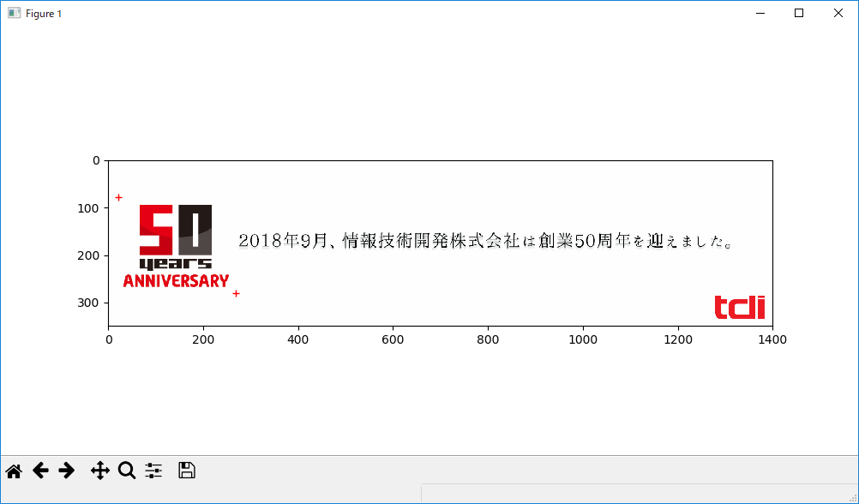Image resolution: width=859 pixels, height=504 pixels.
Task: Open Configure subplots settings
Action: (153, 471)
